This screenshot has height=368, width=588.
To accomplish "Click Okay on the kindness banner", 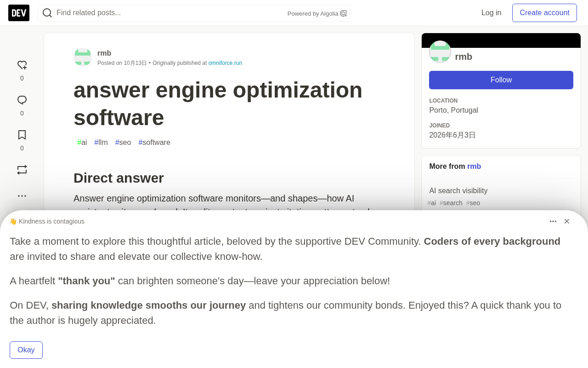I will point(26,350).
